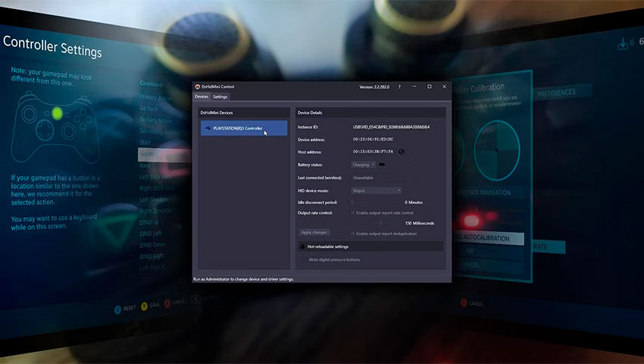644x364 pixels.
Task: Enable output report deduplication checkbox
Action: pyautogui.click(x=353, y=234)
